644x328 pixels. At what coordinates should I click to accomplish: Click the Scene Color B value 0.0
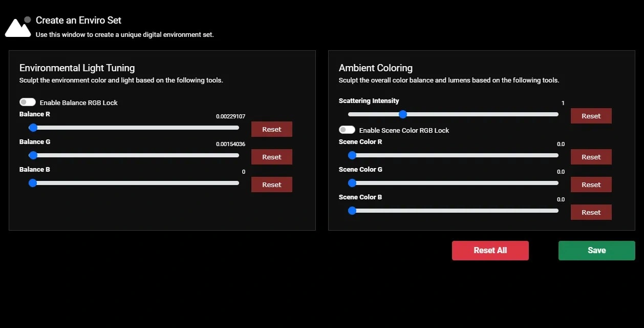pyautogui.click(x=561, y=199)
